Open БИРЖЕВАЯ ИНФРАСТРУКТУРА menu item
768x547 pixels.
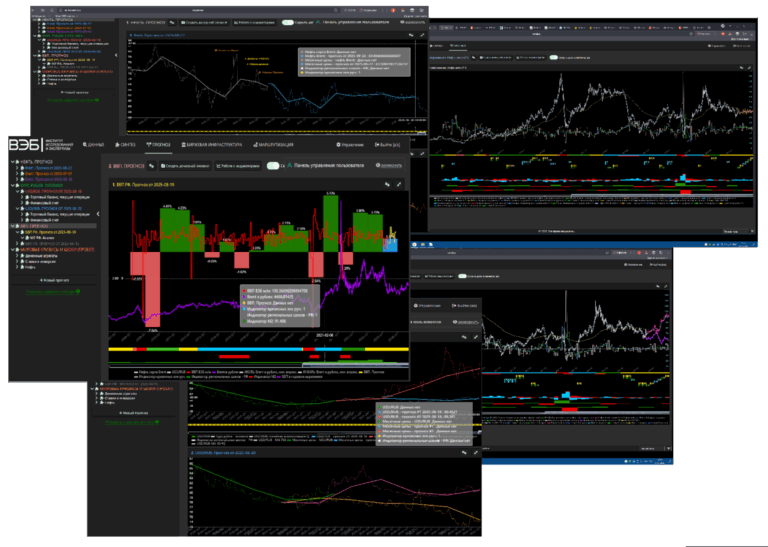click(212, 145)
